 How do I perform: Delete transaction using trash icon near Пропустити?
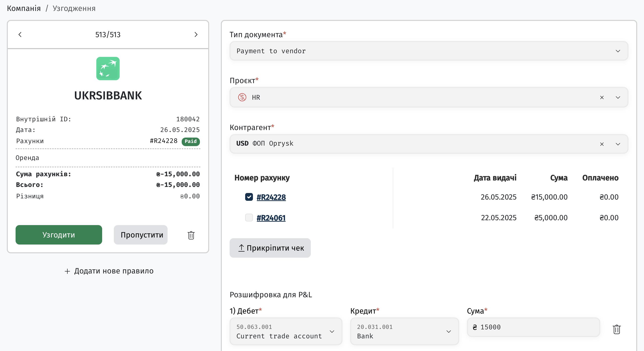coord(191,235)
